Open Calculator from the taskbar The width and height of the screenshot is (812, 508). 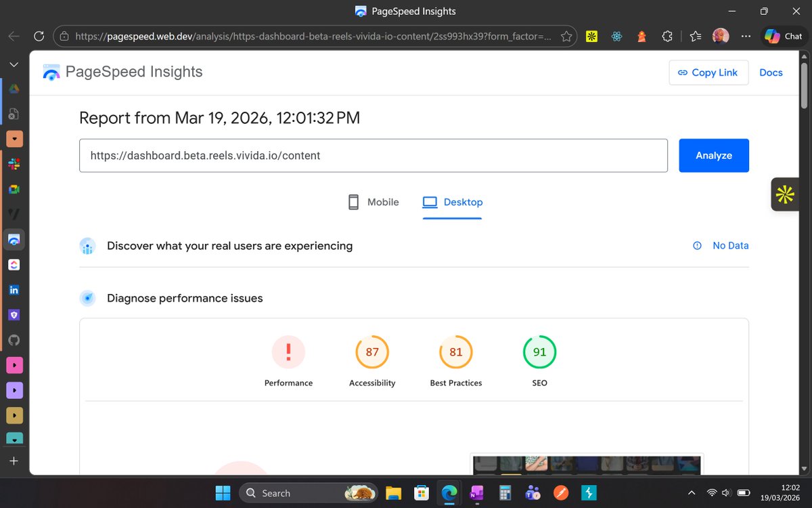[505, 492]
